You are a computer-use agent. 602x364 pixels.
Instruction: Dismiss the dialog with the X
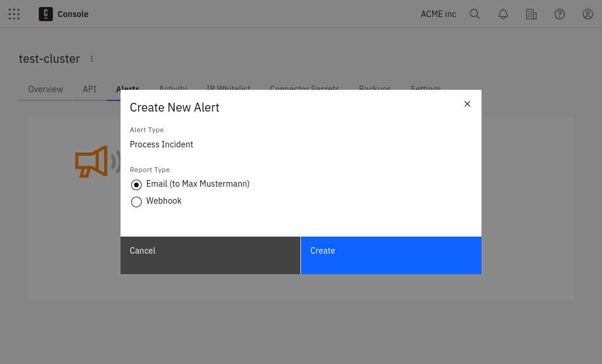(x=467, y=104)
